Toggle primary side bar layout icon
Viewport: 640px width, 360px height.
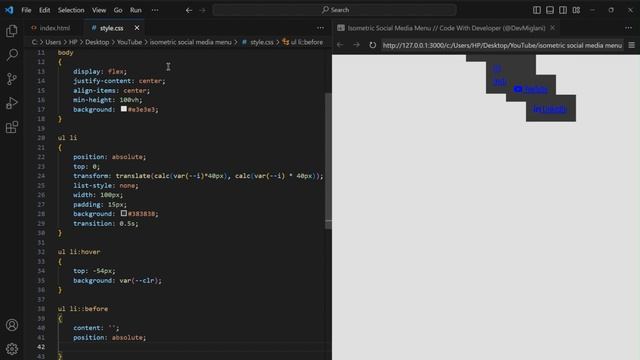tap(537, 10)
